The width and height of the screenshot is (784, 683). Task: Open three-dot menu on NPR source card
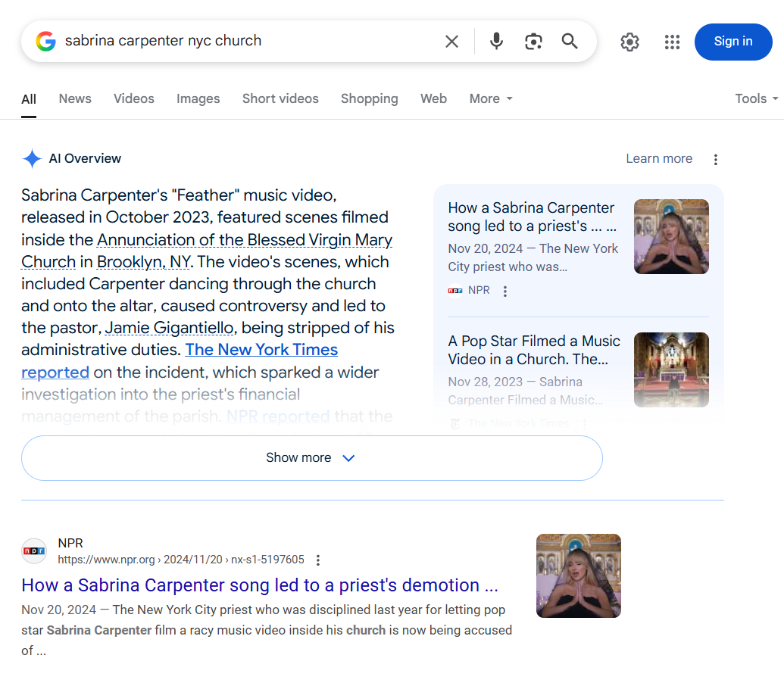(x=505, y=292)
